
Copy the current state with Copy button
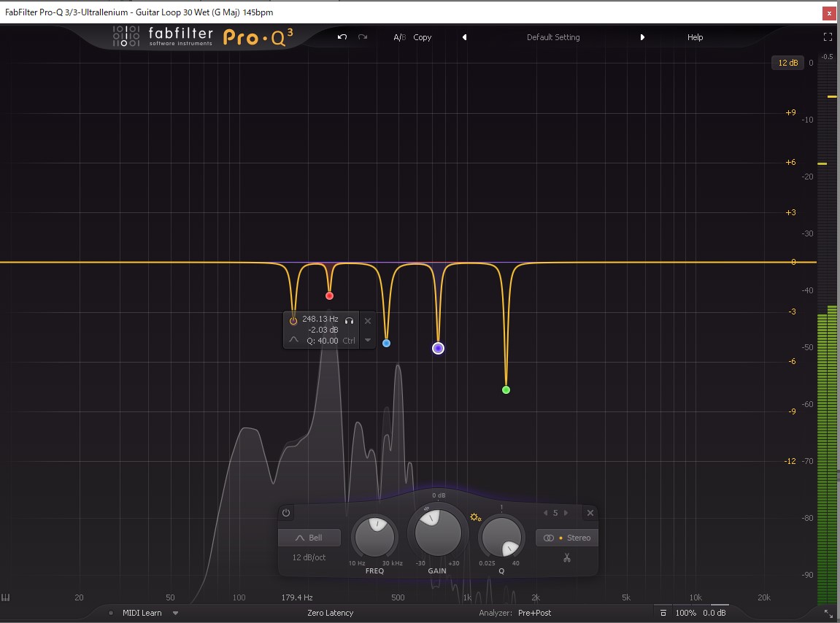pos(422,37)
